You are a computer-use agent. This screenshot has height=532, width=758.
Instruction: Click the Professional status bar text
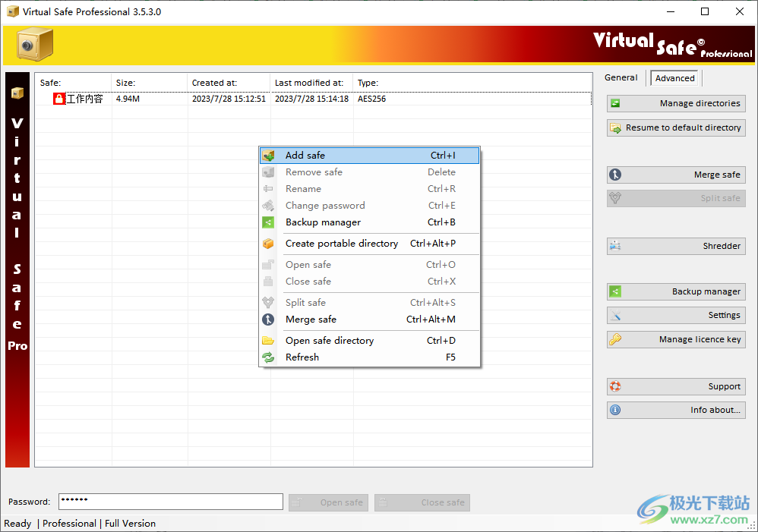tap(69, 524)
